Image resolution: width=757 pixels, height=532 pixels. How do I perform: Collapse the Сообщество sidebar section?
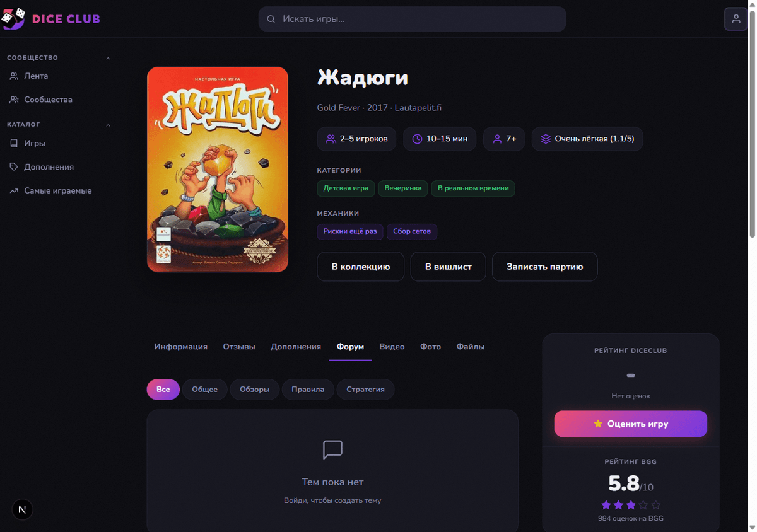pos(108,58)
